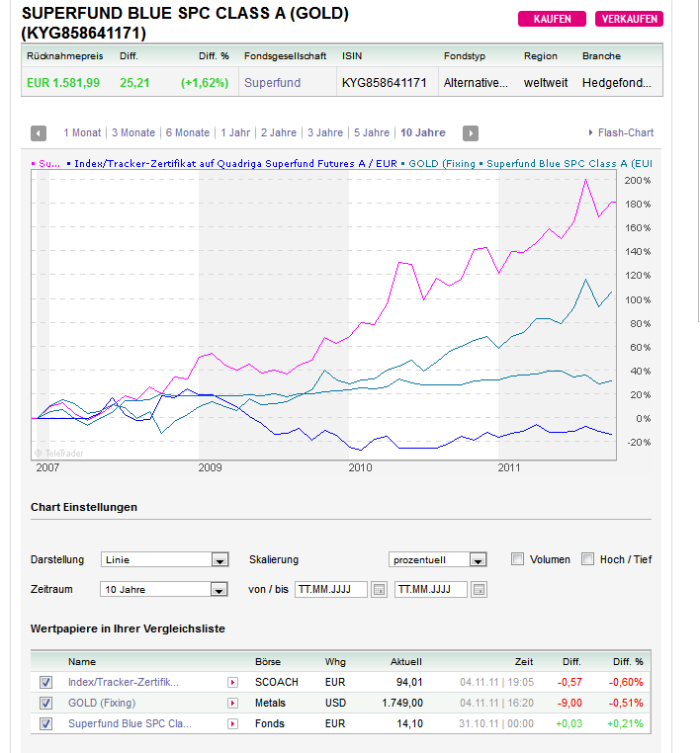Uncheck the GOLD (Fixing) row checkbox
This screenshot has height=753, width=700.
45,703
